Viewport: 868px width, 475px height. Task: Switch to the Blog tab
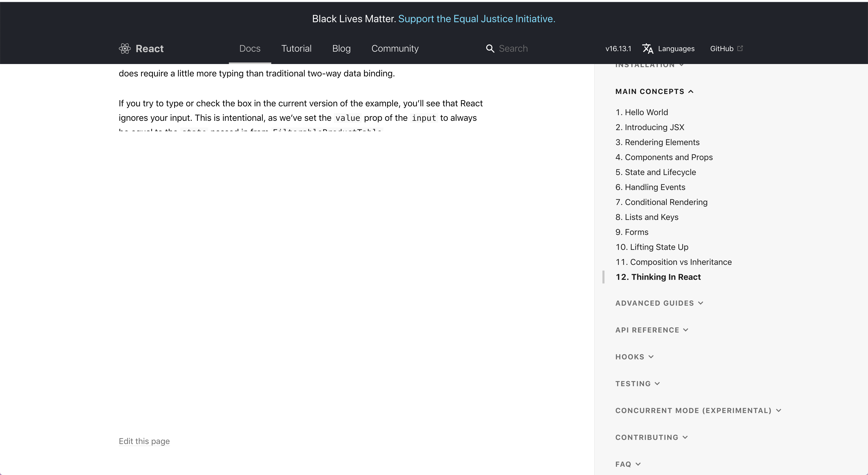click(x=341, y=49)
